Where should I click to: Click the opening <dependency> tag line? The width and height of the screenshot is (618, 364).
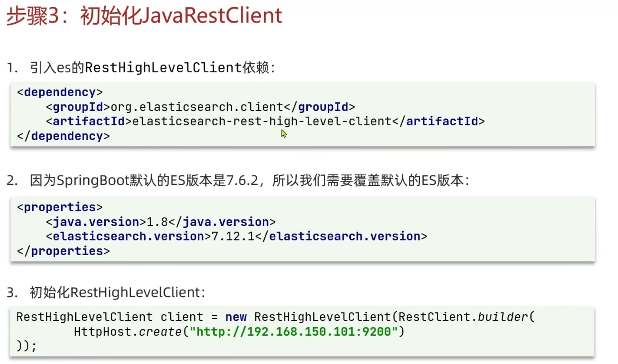coord(60,92)
